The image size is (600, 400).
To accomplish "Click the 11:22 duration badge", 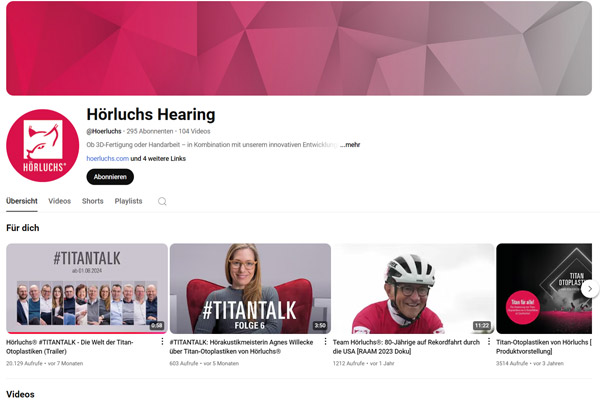I will coord(482,326).
